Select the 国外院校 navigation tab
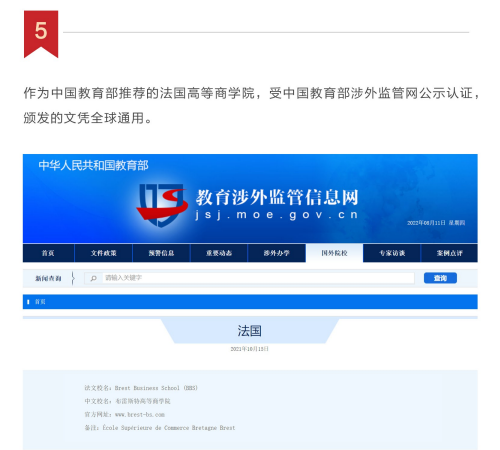 tap(334, 253)
